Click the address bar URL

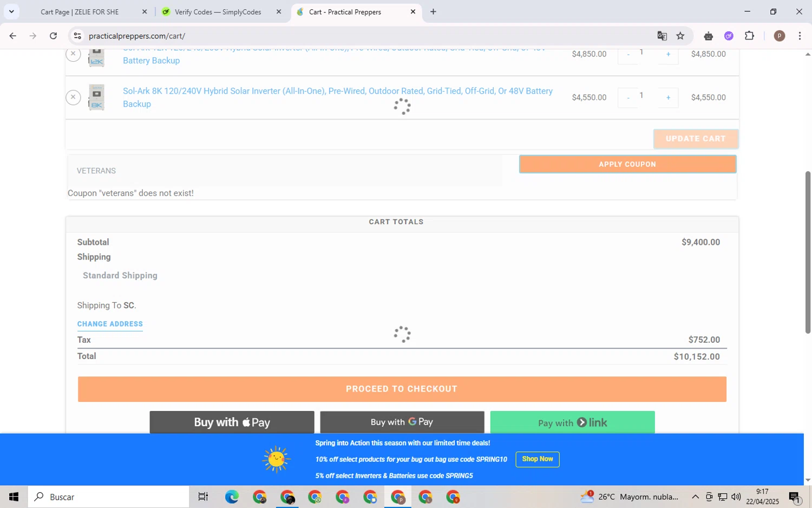pos(137,36)
